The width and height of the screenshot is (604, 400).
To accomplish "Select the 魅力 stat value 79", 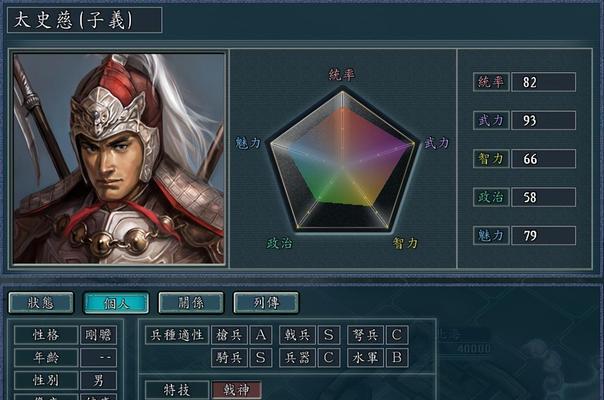I will [543, 235].
